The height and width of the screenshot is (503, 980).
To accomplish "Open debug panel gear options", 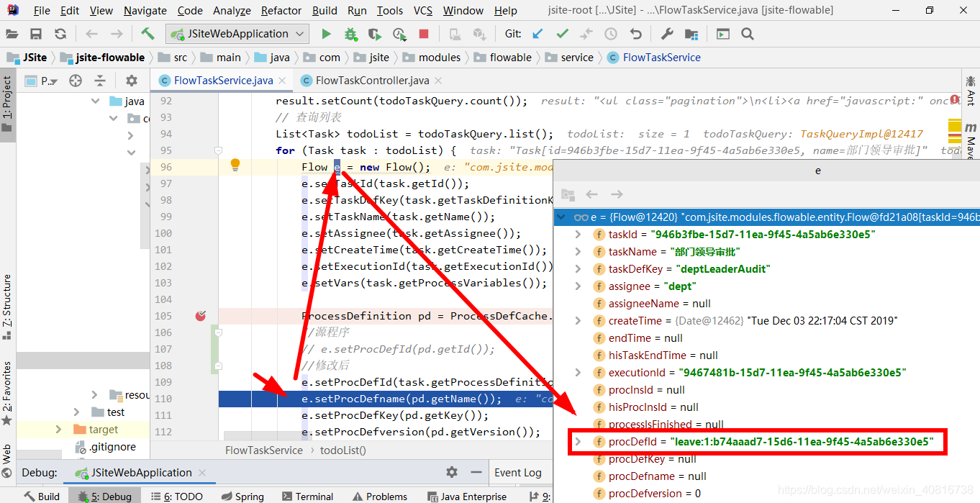I will (452, 473).
